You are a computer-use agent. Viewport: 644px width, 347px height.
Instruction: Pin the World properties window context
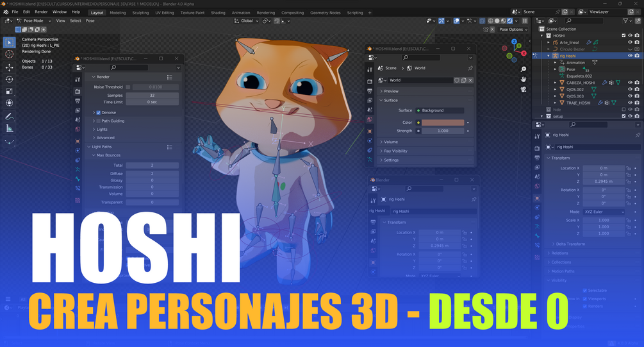click(470, 68)
